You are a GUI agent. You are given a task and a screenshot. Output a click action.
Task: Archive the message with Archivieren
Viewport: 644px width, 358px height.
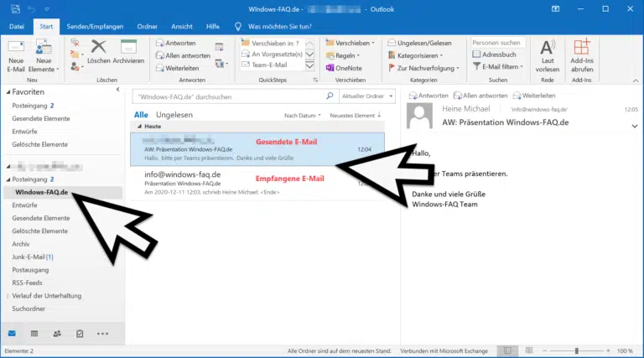tap(128, 51)
